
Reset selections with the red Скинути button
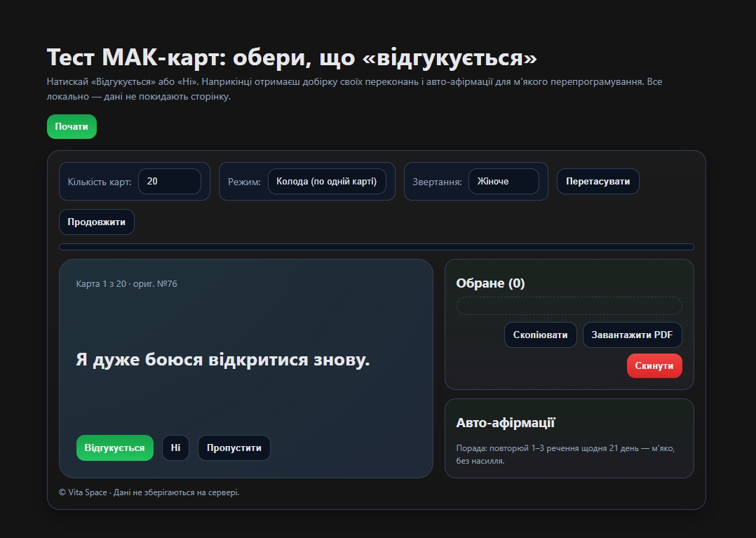(654, 366)
